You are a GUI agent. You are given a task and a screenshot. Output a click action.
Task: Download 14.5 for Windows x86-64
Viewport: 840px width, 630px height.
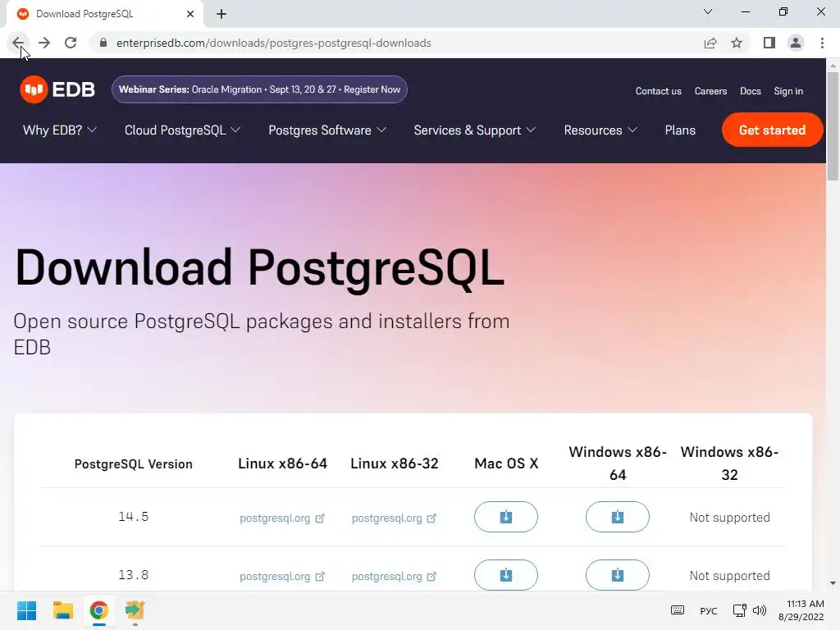click(617, 517)
